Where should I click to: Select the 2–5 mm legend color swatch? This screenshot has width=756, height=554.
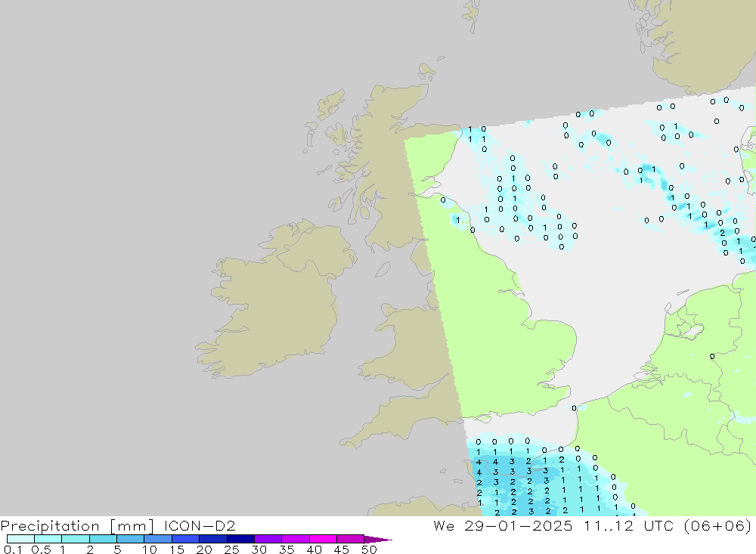point(103,539)
